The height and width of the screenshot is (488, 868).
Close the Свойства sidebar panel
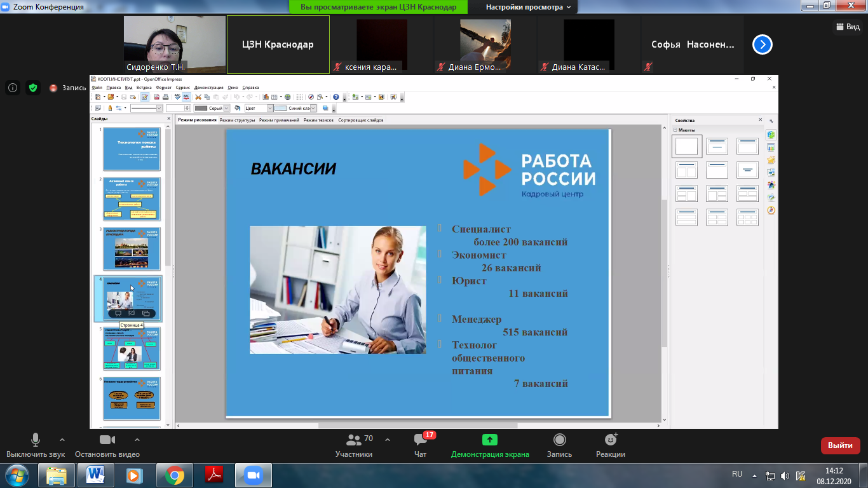point(760,119)
